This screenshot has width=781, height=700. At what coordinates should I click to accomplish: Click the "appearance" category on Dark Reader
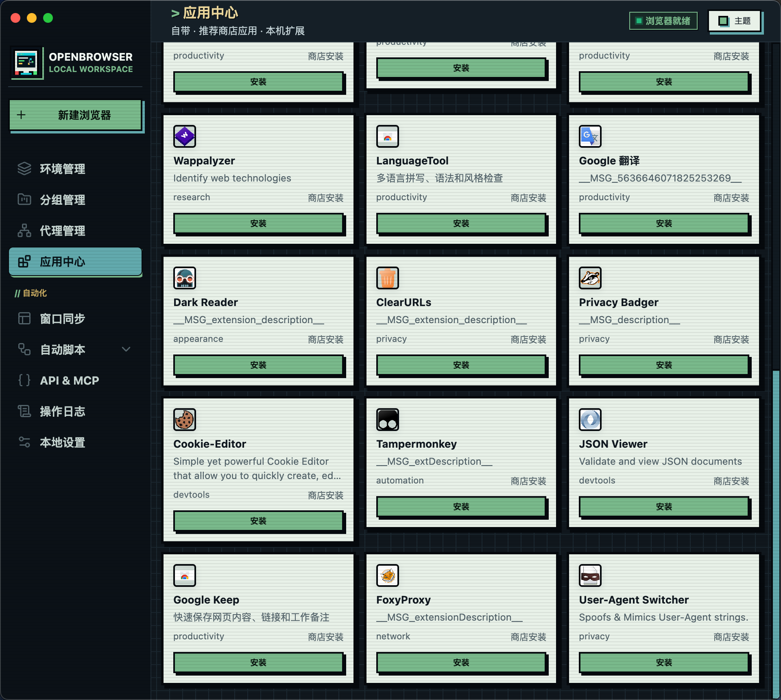(198, 339)
